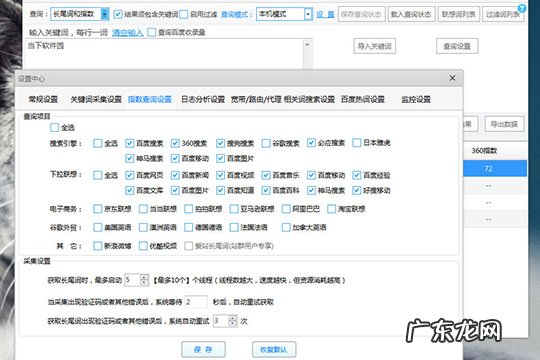Tick the 查询百度收录量 checkbox
Screen dimensions: 540x360
click(152, 32)
